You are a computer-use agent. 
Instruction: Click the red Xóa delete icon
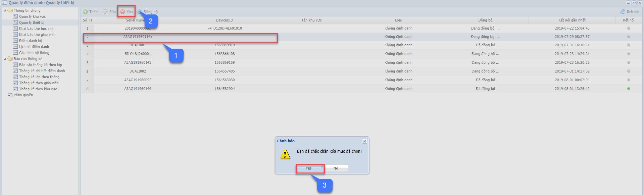[122, 12]
